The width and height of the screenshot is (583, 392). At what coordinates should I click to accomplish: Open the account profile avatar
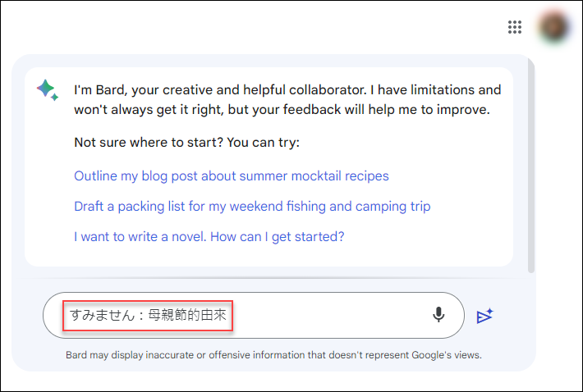point(554,27)
